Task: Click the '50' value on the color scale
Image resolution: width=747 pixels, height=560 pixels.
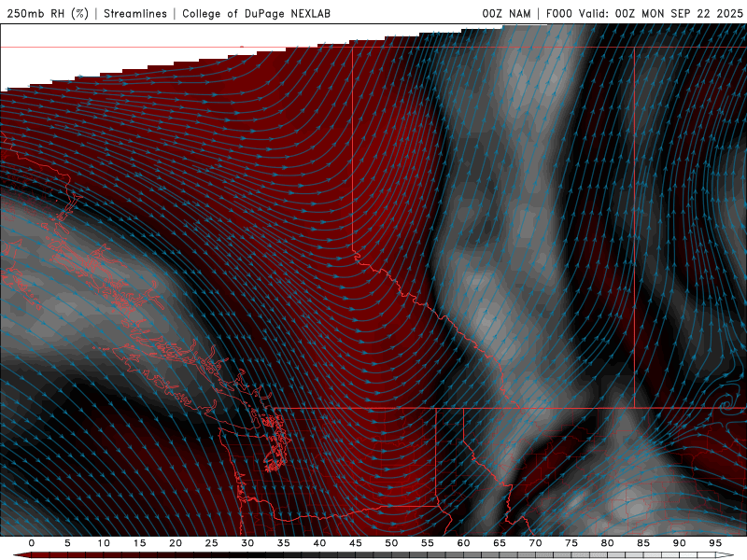Action: [x=391, y=543]
